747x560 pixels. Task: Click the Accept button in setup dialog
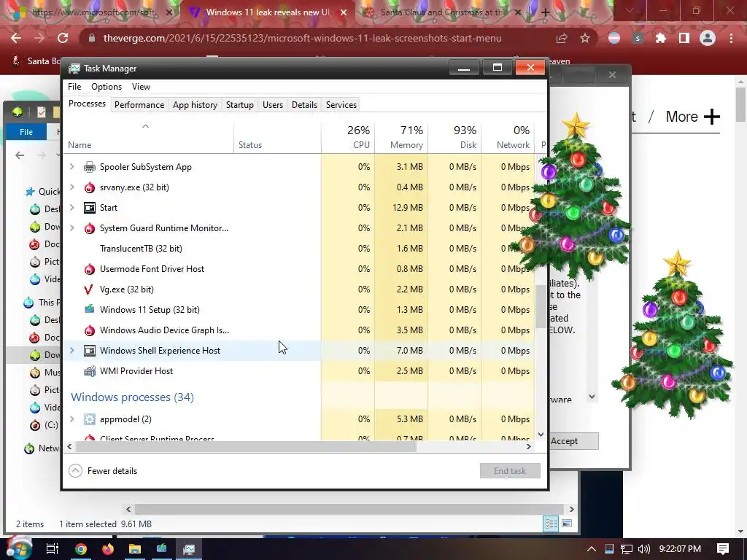pyautogui.click(x=573, y=441)
